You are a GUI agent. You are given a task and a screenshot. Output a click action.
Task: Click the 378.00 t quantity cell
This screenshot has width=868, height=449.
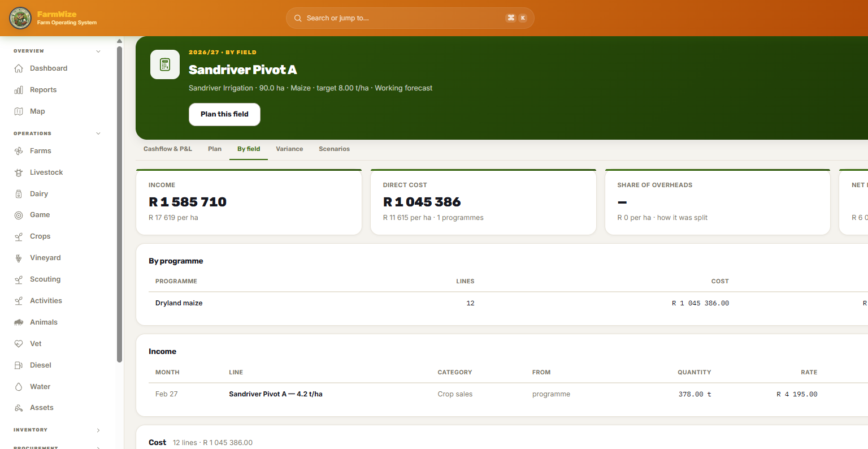695,394
